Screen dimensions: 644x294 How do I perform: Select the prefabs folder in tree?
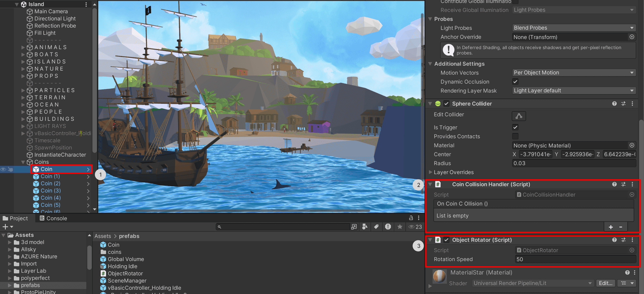point(30,285)
